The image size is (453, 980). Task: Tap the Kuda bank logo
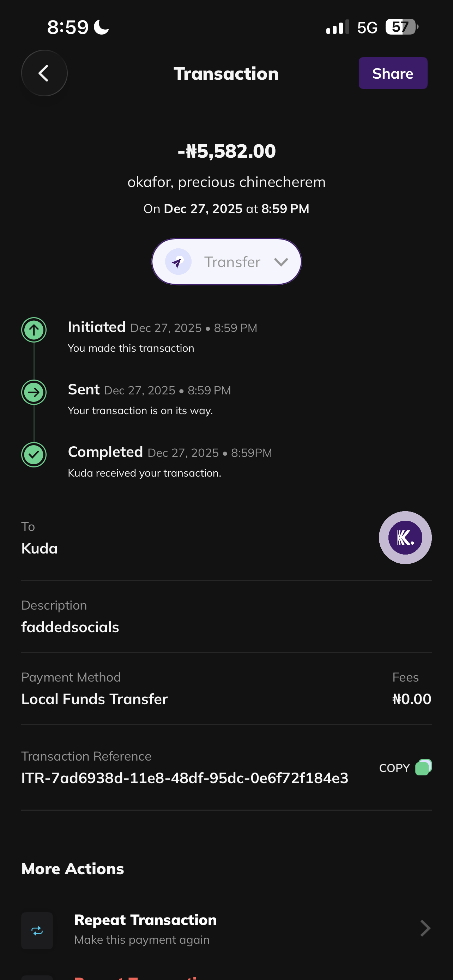click(405, 538)
